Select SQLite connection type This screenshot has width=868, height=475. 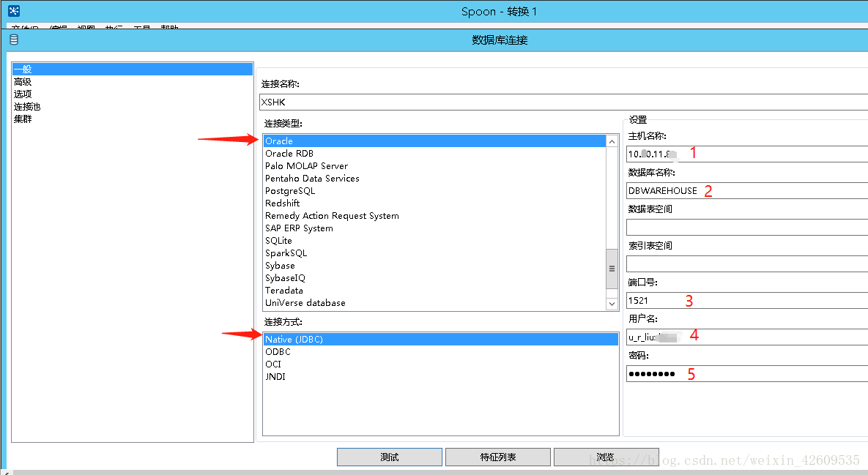click(x=278, y=241)
